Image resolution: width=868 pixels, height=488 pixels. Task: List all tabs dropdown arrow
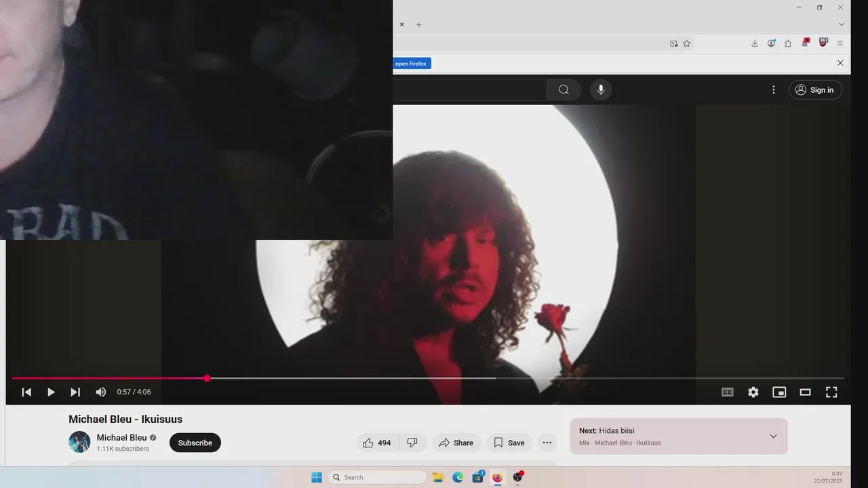pos(842,24)
